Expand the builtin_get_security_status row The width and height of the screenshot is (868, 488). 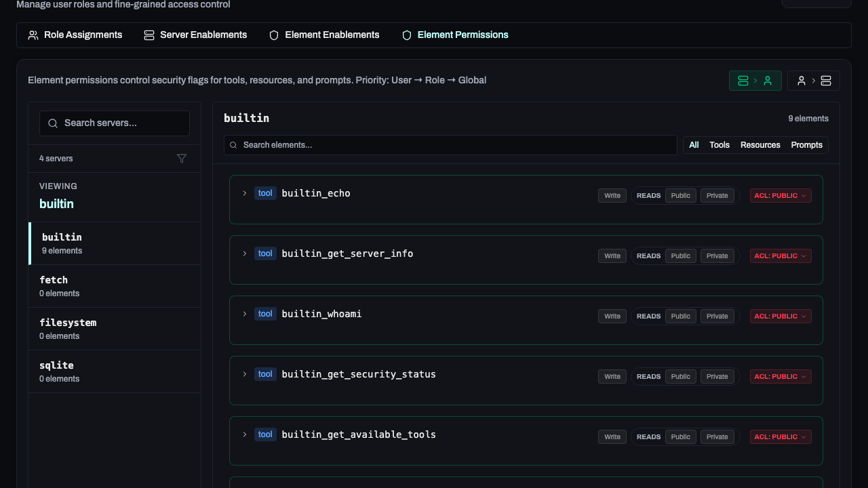pyautogui.click(x=244, y=373)
